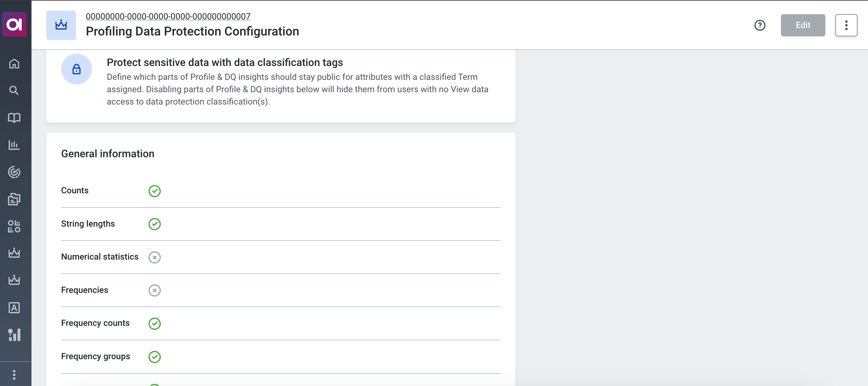
Task: Expand the sidebar's bottom three-dots menu
Action: point(14,375)
